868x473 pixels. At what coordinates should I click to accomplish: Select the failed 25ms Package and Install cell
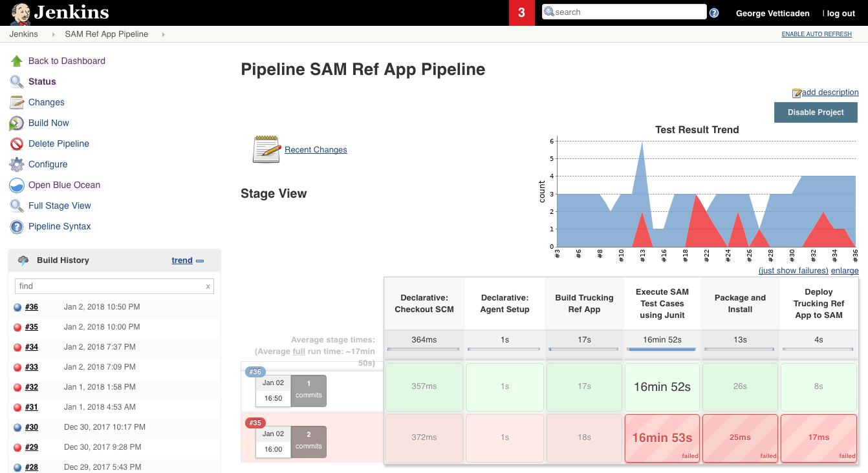(740, 438)
